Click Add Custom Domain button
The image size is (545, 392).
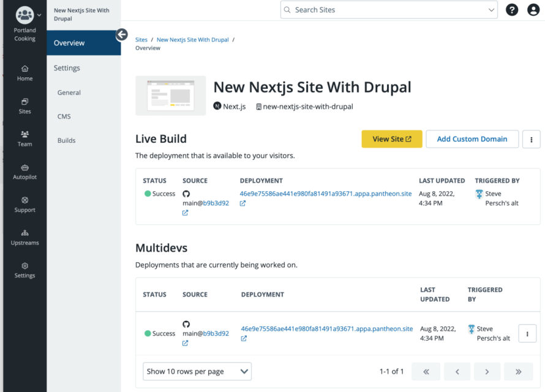click(472, 139)
